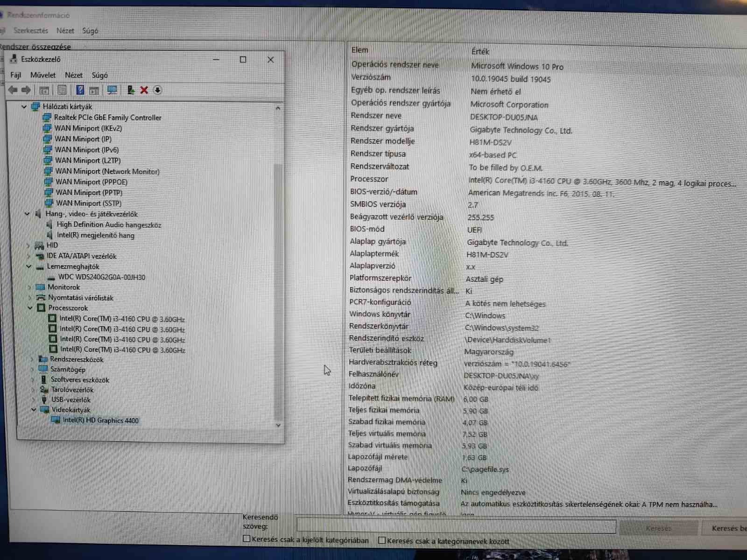Click the device tree scrollbar down arrow

(x=278, y=425)
